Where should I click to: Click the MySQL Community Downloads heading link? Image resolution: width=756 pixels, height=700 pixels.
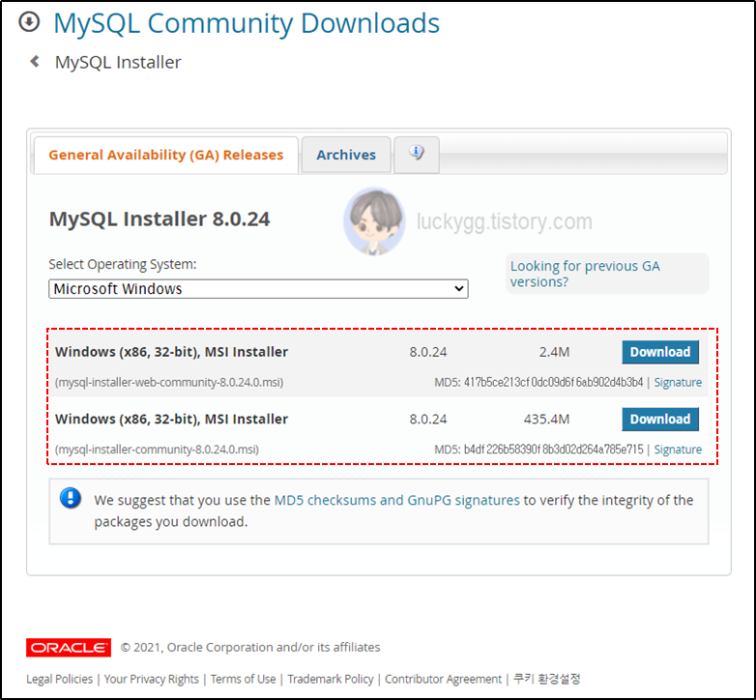(247, 23)
